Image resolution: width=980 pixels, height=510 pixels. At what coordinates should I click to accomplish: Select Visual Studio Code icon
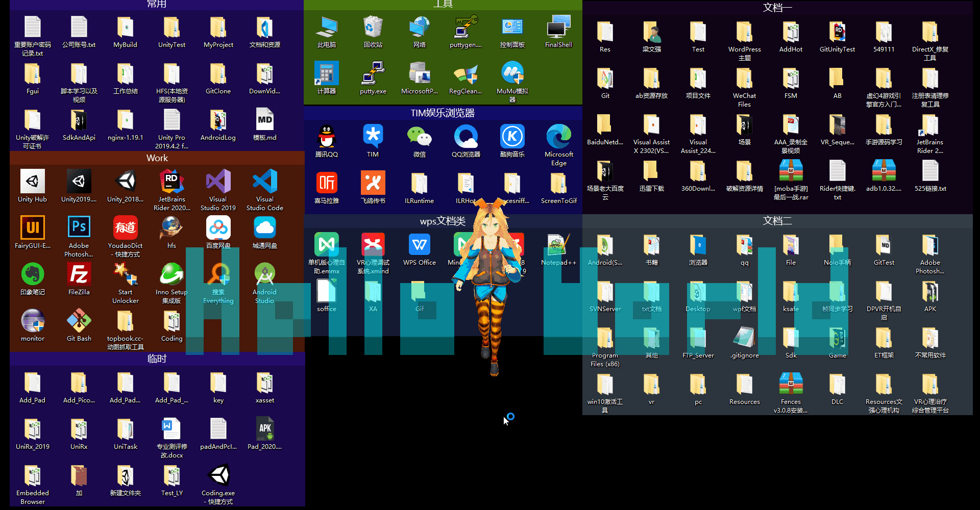pos(264,190)
